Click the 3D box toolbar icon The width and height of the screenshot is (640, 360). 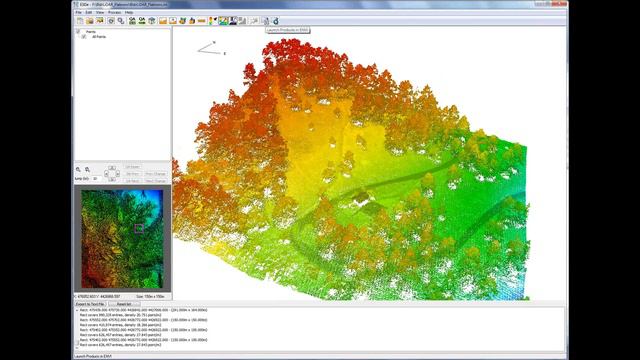pos(152,21)
